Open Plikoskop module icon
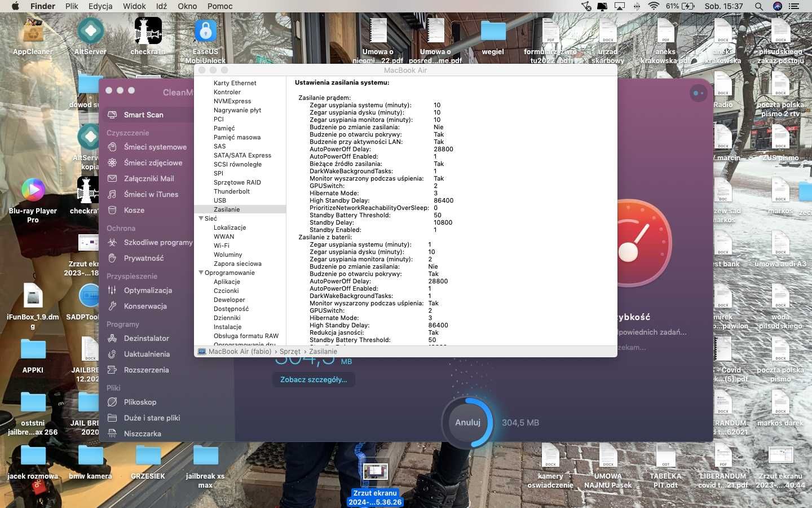 pyautogui.click(x=112, y=402)
